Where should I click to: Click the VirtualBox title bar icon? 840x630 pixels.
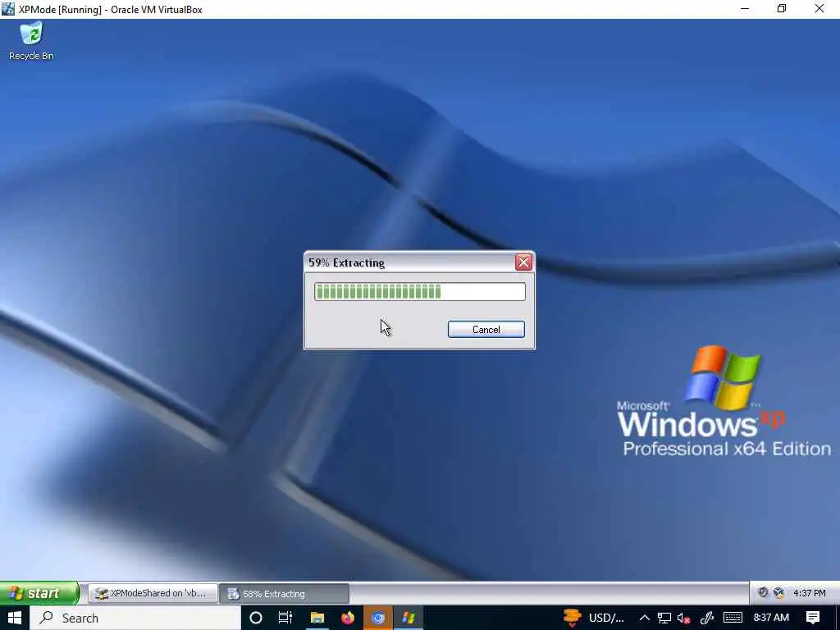(8, 8)
